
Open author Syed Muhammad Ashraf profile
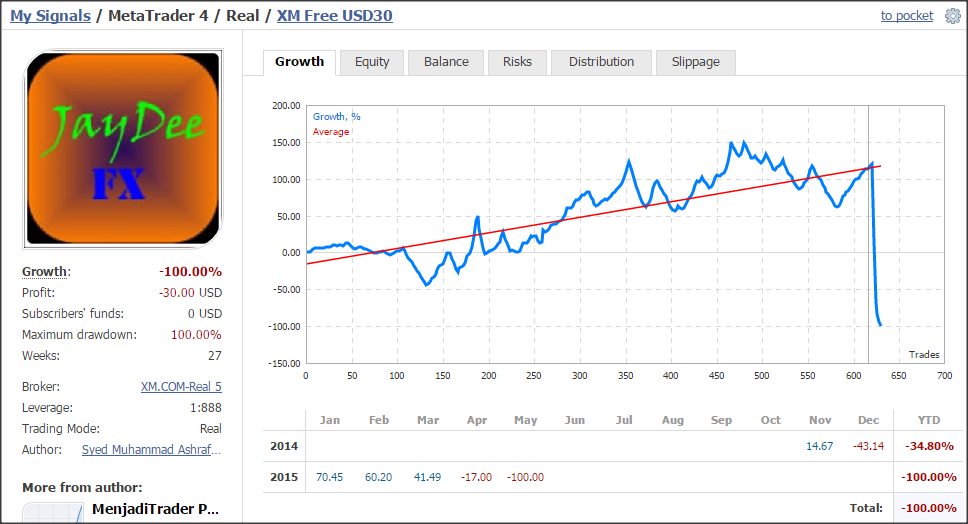tap(151, 449)
